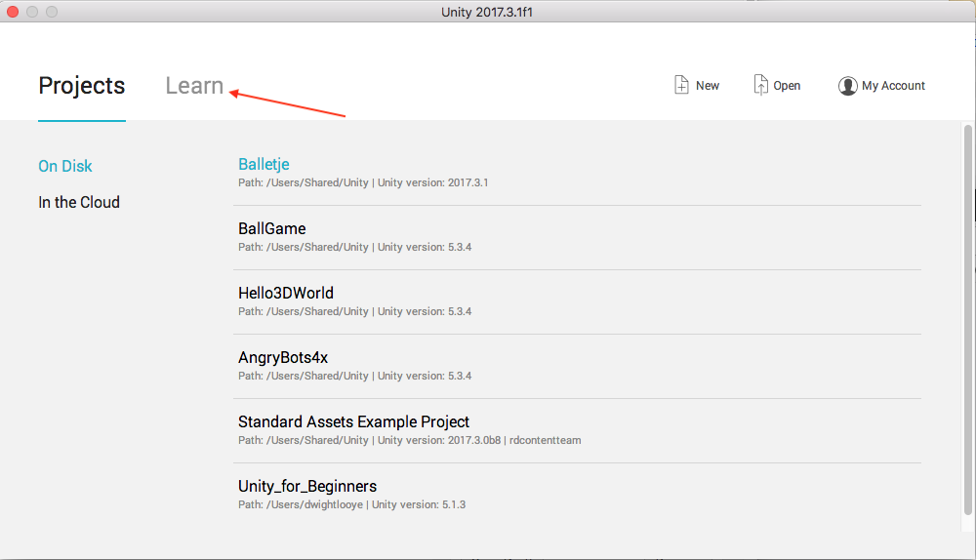This screenshot has height=560, width=976.
Task: Click the grey minimize window button
Action: [32, 12]
